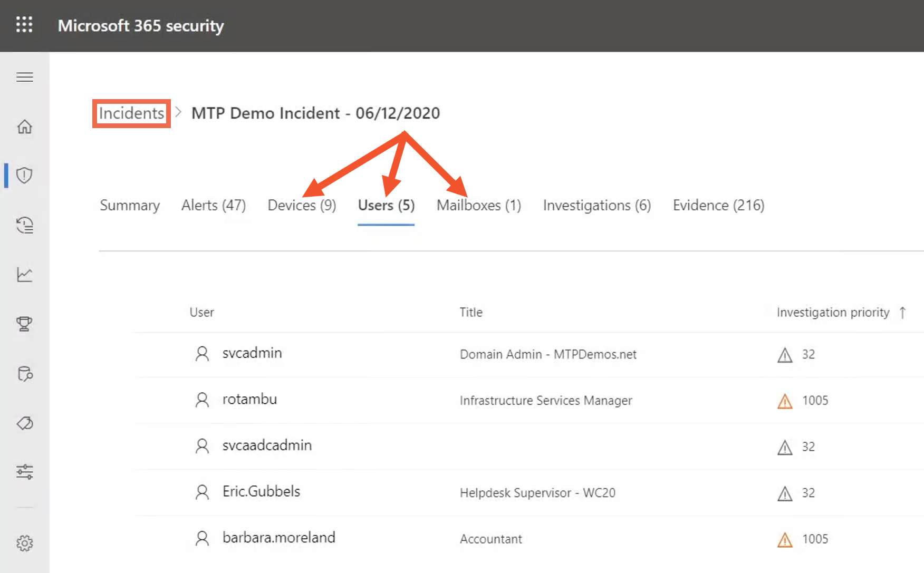Switch to the Summary tab
The height and width of the screenshot is (573, 924).
click(x=130, y=205)
